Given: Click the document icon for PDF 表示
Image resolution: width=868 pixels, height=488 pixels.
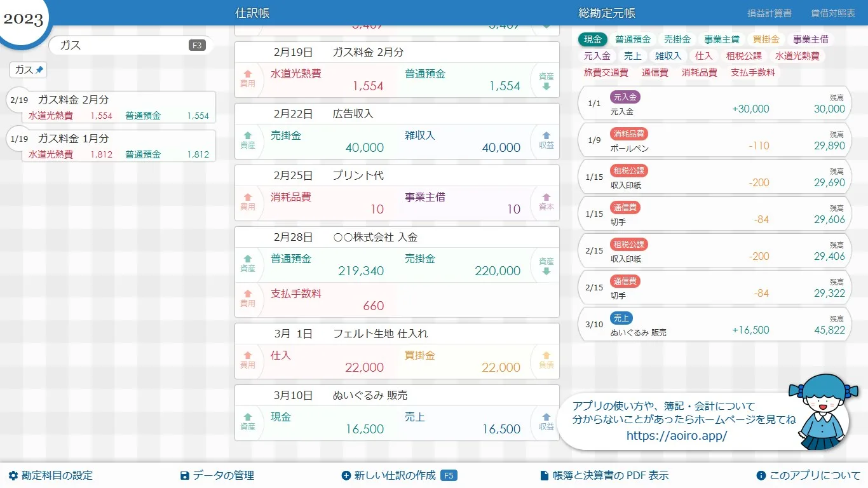Looking at the screenshot, I should click(545, 475).
